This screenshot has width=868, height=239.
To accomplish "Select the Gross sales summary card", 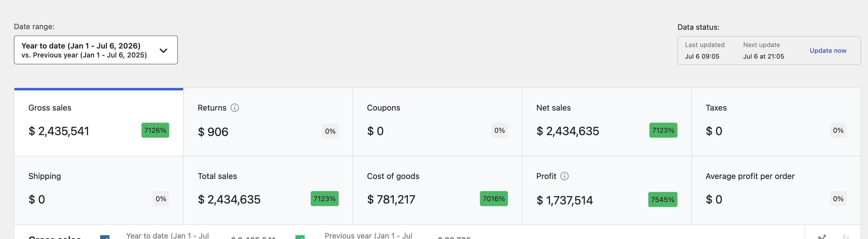I will click(99, 122).
